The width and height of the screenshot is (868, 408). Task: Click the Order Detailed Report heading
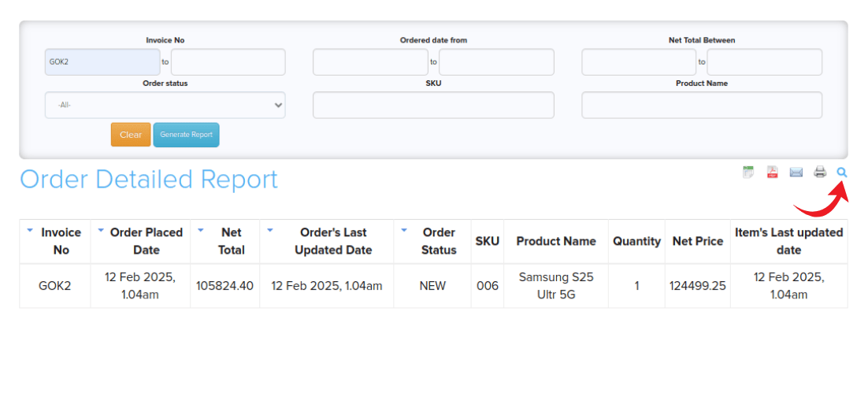click(x=149, y=180)
